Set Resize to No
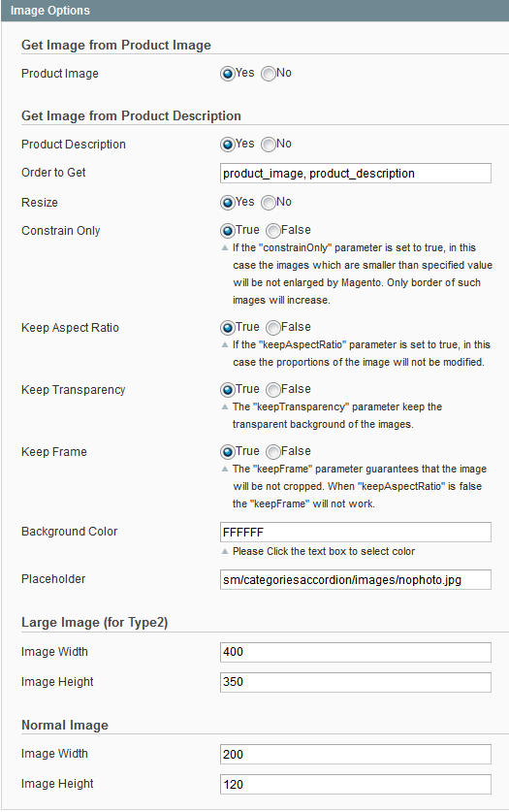Image resolution: width=509 pixels, height=812 pixels. pos(269,203)
